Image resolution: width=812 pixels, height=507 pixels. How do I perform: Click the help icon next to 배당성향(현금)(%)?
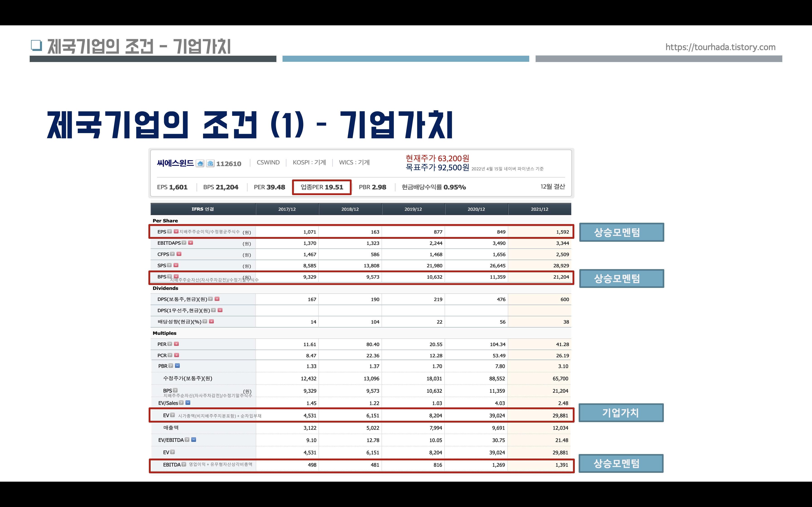pos(205,322)
